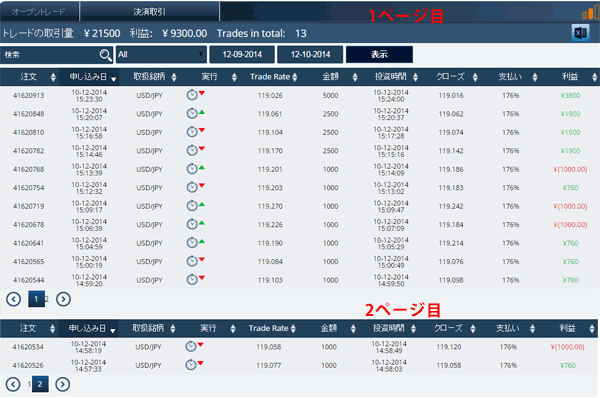Image resolution: width=600 pixels, height=398 pixels.
Task: Click order number 41620848
Action: tap(29, 114)
